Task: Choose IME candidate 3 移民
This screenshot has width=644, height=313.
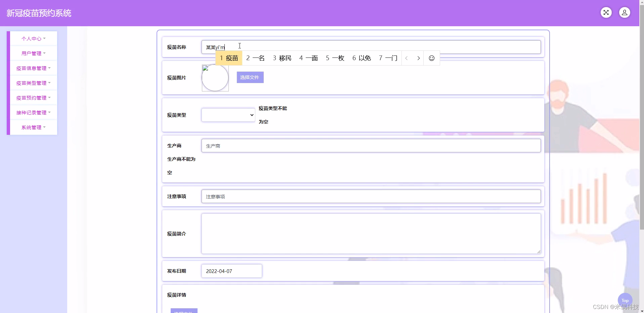Action: click(282, 58)
